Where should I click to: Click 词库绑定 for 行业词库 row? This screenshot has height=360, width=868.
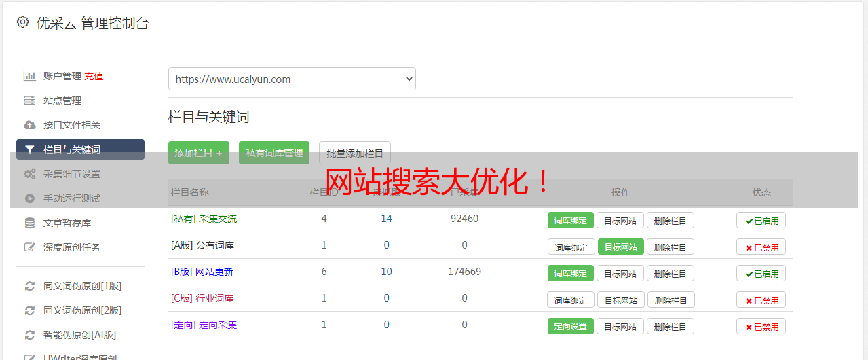tap(571, 300)
